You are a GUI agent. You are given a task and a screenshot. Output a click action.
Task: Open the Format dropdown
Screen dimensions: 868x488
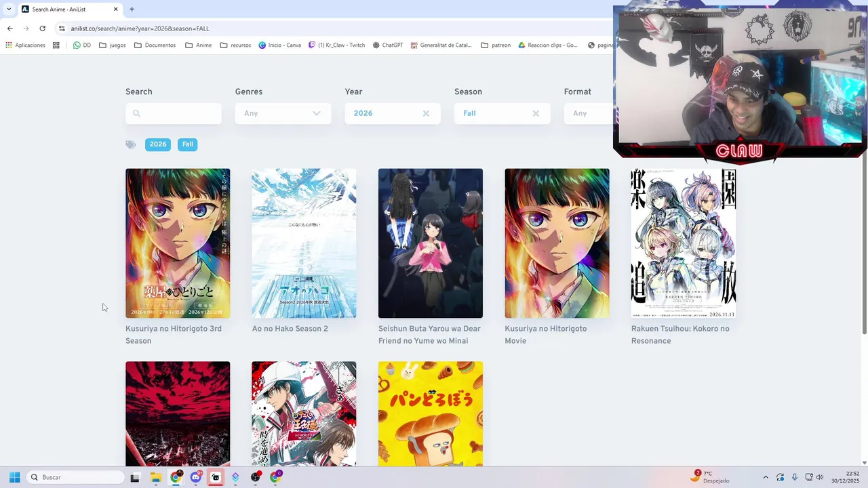click(x=589, y=113)
